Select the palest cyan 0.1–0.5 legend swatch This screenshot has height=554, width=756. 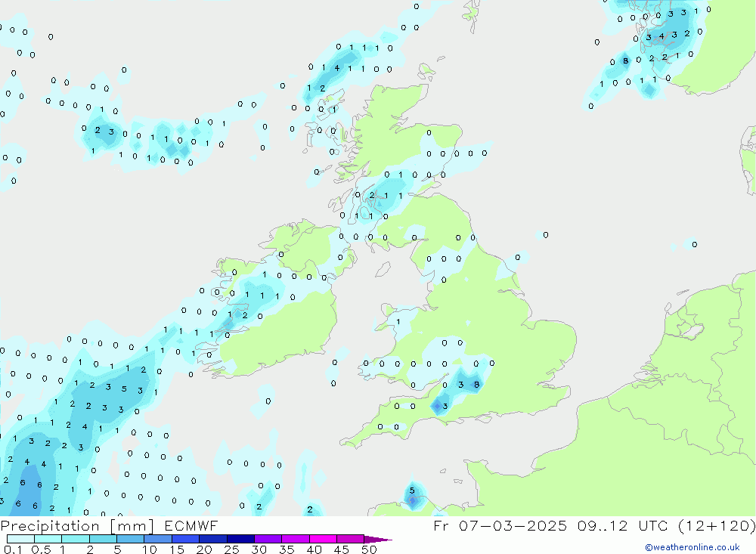click(x=20, y=539)
